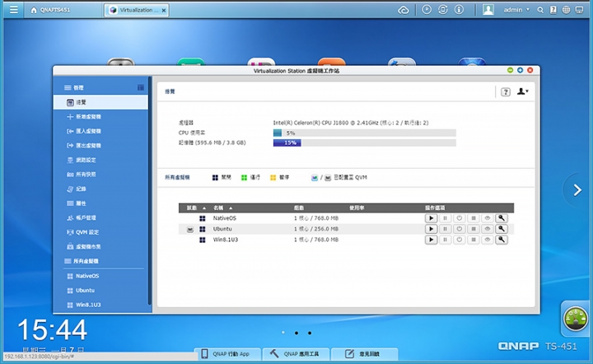593x364 pixels.
Task: Click the CPU usage 5% bar
Action: [365, 133]
